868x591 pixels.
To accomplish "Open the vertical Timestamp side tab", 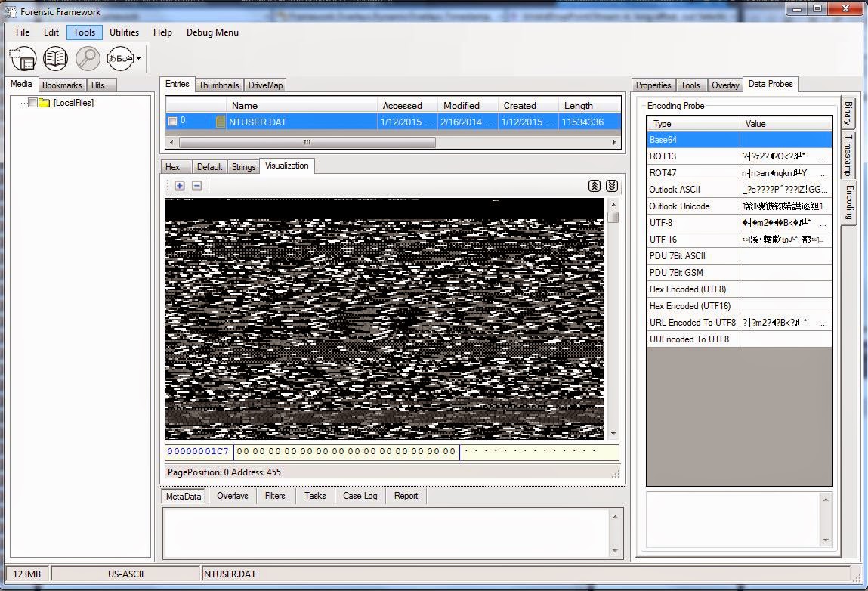I will [848, 156].
